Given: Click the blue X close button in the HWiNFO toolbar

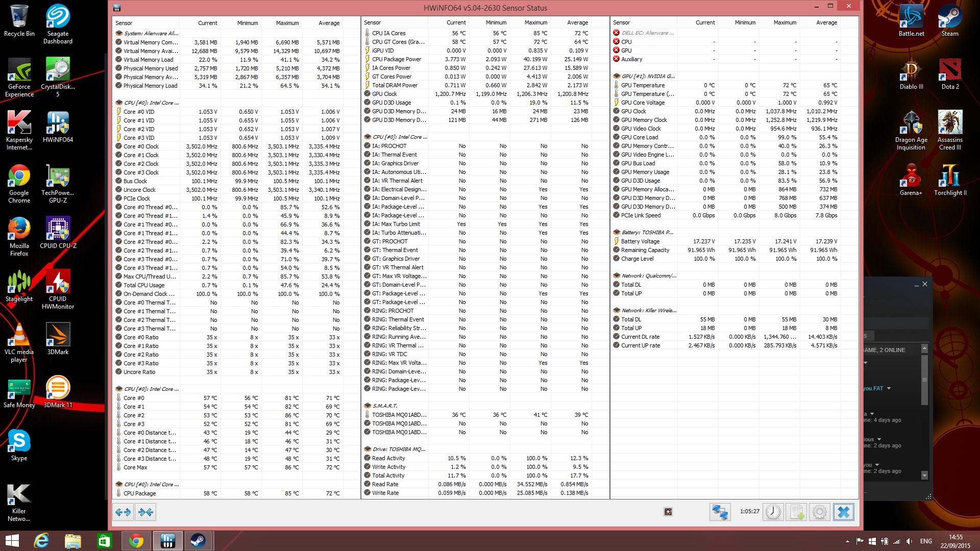Looking at the screenshot, I should (843, 512).
